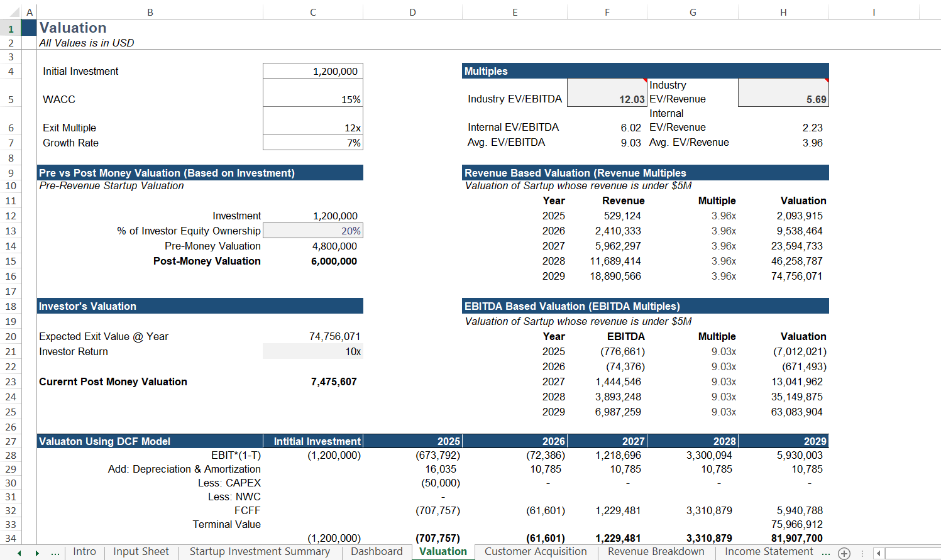This screenshot has height=560, width=941.
Task: Switch to Customer Acquisition sheet
Action: pyautogui.click(x=536, y=552)
